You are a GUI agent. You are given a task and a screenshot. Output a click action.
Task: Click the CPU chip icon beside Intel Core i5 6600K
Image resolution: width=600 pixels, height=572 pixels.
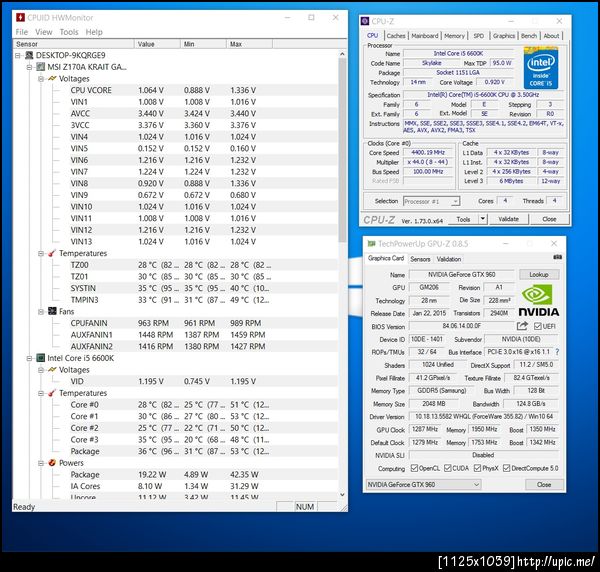[41, 358]
